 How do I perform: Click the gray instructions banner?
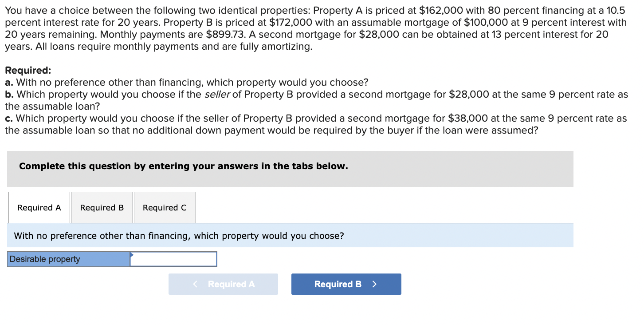pyautogui.click(x=183, y=166)
